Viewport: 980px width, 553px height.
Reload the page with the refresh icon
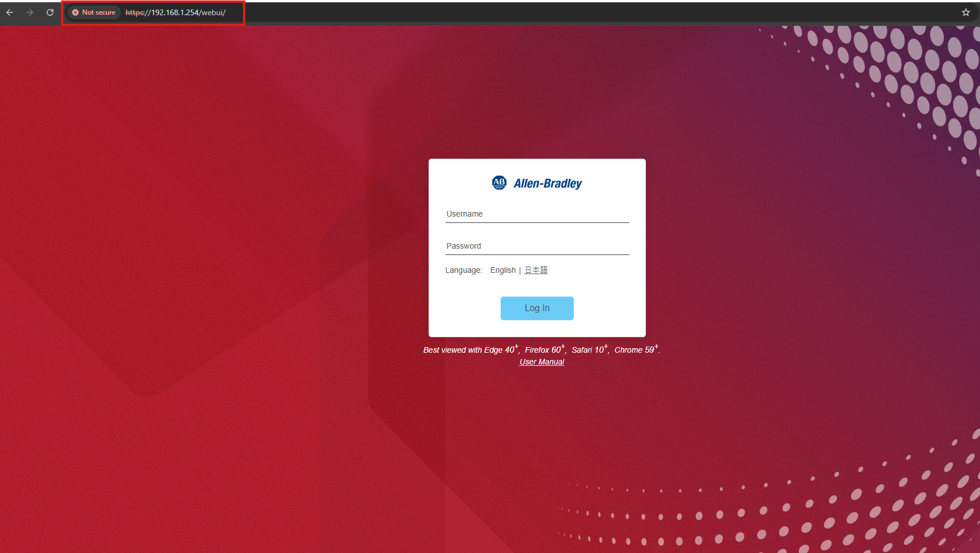click(x=50, y=12)
